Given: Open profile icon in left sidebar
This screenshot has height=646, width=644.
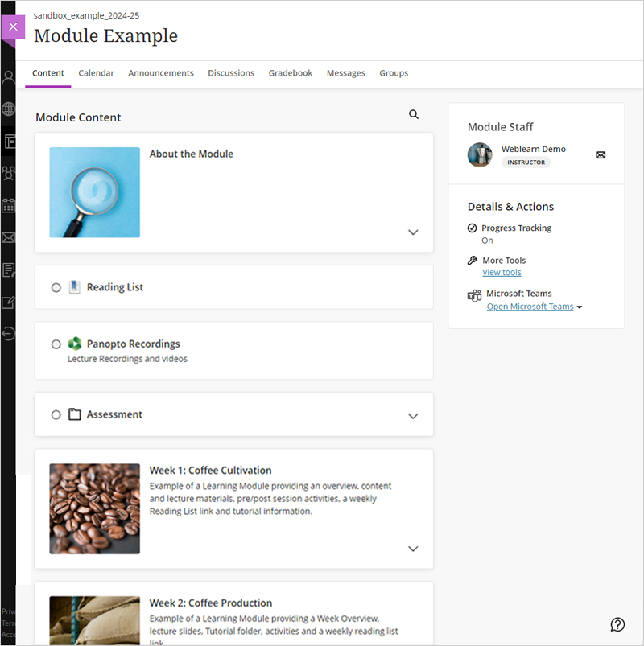Looking at the screenshot, I should [x=8, y=77].
